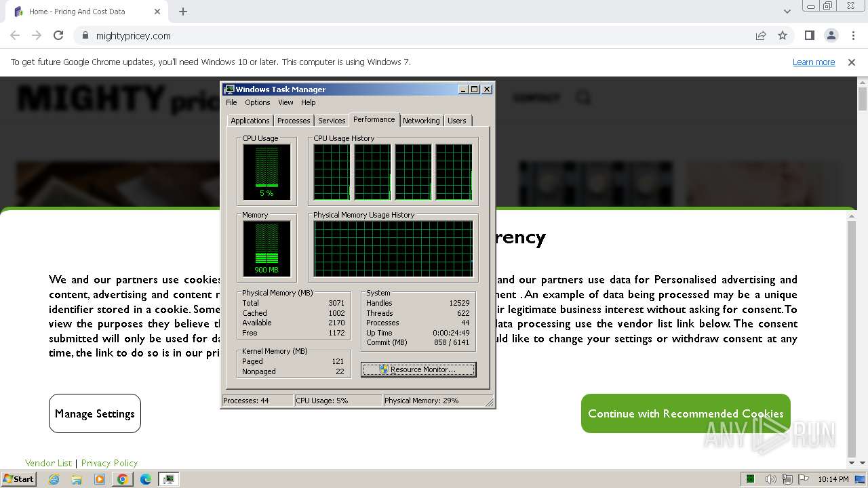Switch to Chrome taskbar icon
The image size is (868, 488).
coord(123,479)
